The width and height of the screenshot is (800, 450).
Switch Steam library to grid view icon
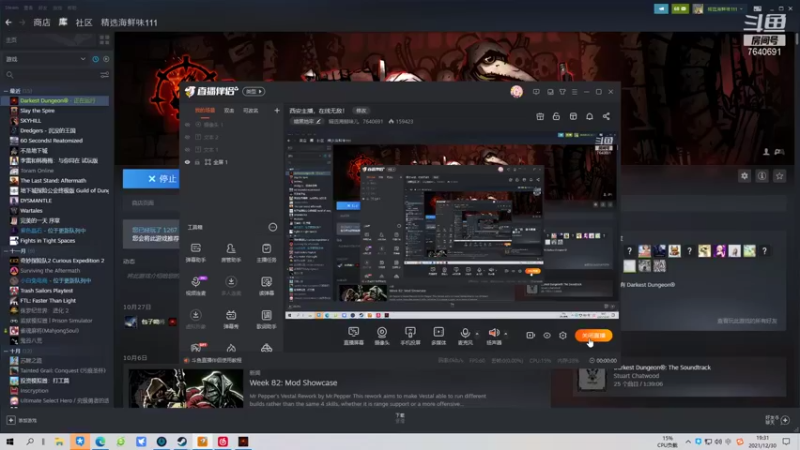click(x=105, y=40)
